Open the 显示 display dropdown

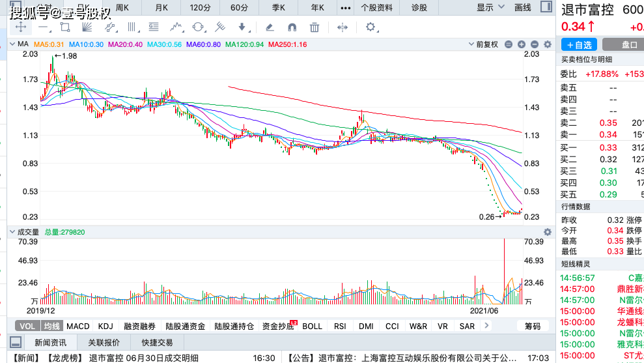[x=490, y=7]
